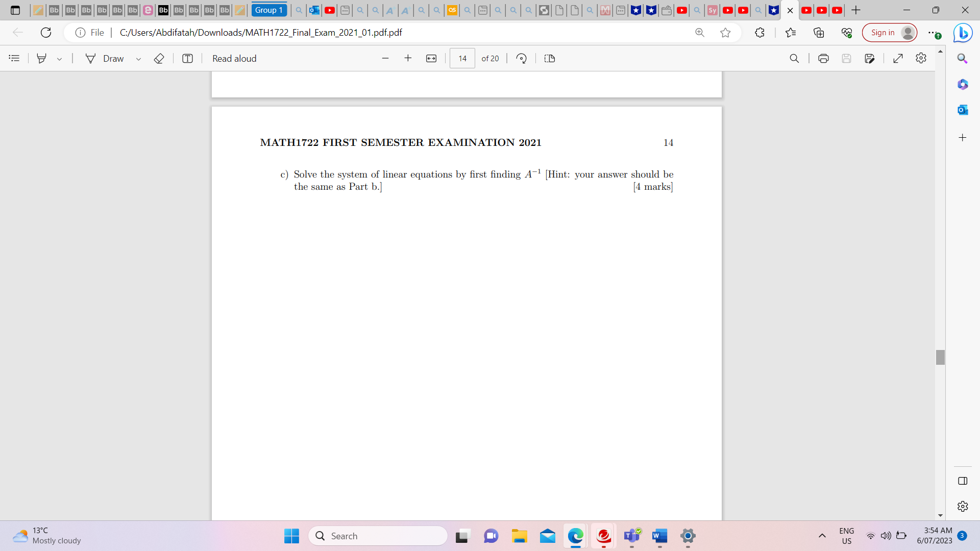Select the highlight tool in the PDF toolbar

pyautogui.click(x=42, y=58)
